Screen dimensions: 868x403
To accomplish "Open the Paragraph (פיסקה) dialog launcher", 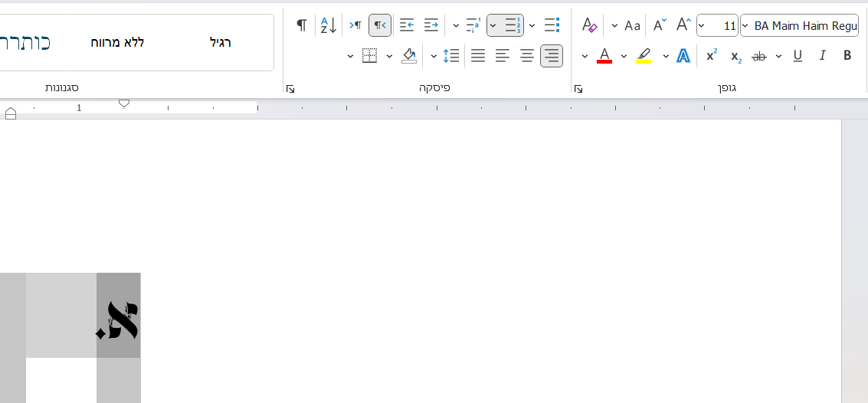I will point(290,89).
